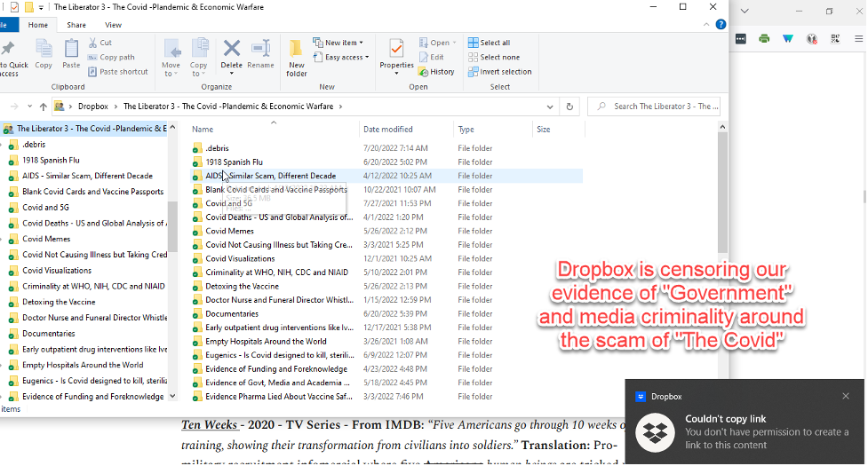
Task: Collapse the ribbon with the chevron
Action: 705,24
